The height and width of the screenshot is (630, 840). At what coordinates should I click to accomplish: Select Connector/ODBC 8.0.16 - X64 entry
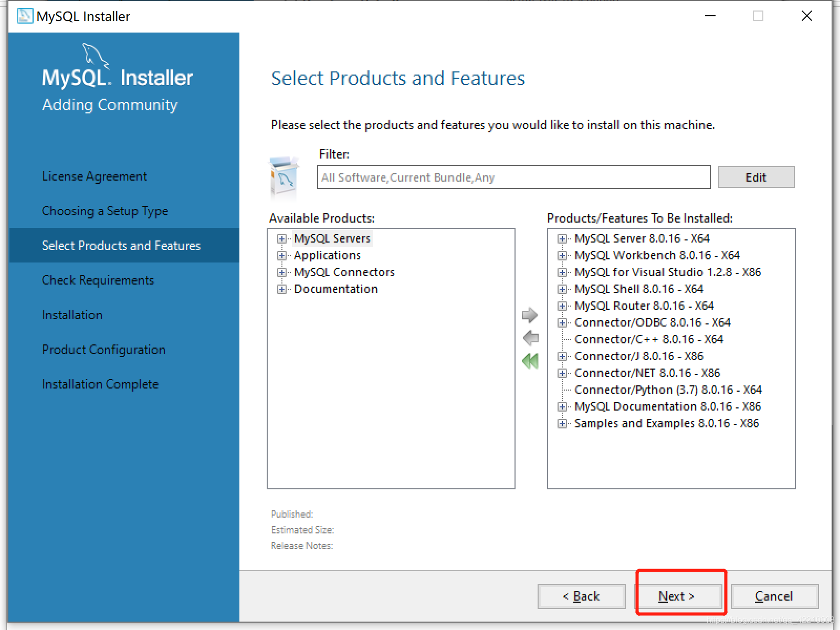click(x=652, y=322)
